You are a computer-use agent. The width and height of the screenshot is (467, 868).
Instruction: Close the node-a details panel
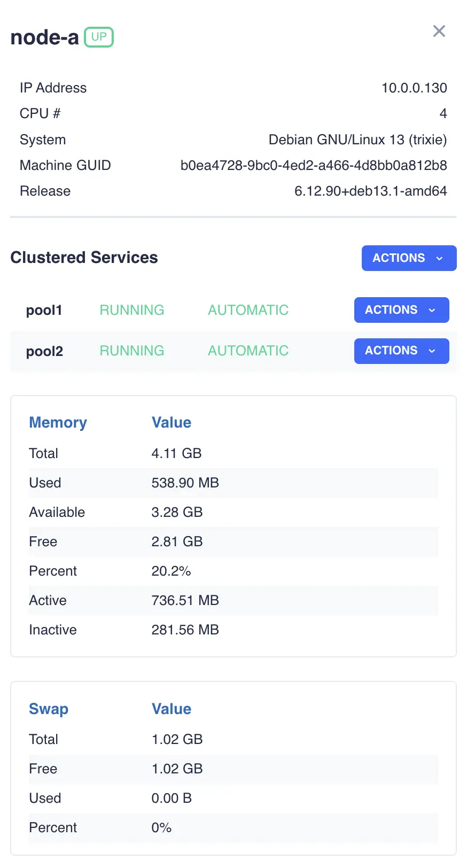[439, 31]
